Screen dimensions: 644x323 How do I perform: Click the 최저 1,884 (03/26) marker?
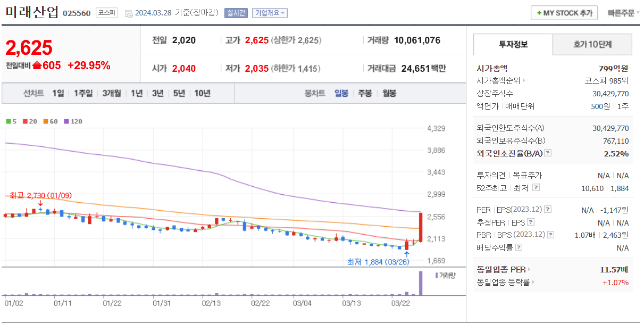(378, 262)
